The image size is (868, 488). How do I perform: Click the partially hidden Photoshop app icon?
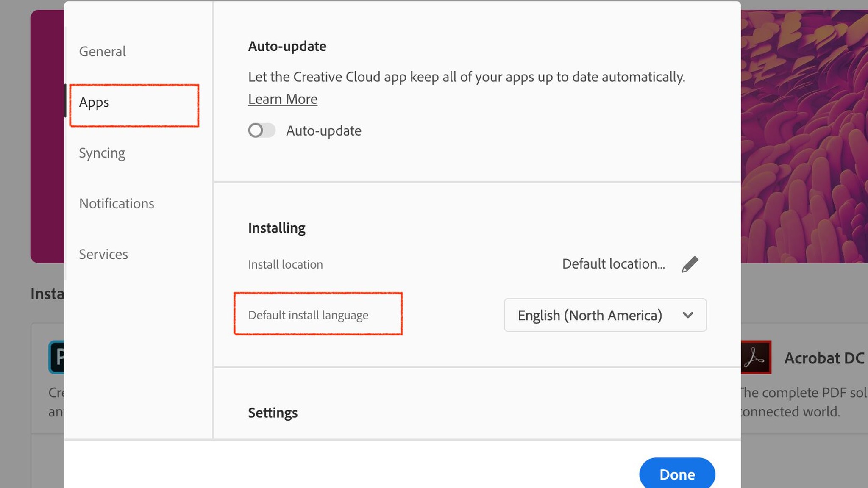(x=57, y=358)
